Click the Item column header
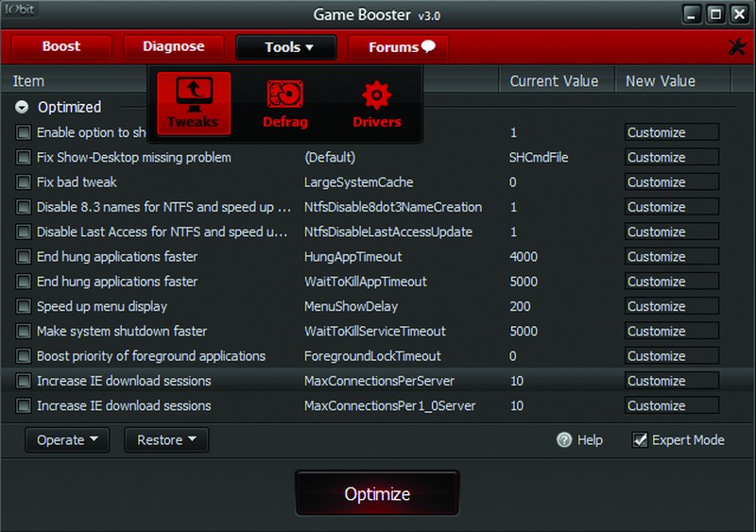756x532 pixels. click(x=28, y=81)
